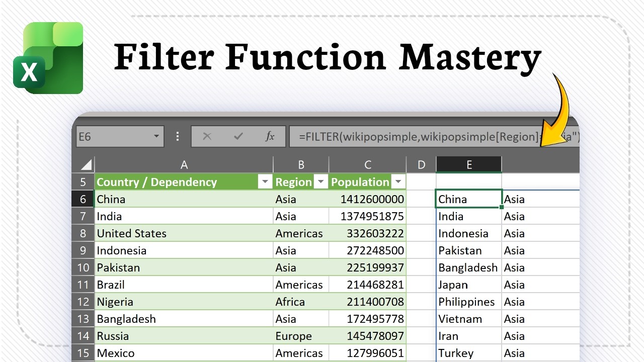Click population value 332603222

click(x=368, y=233)
